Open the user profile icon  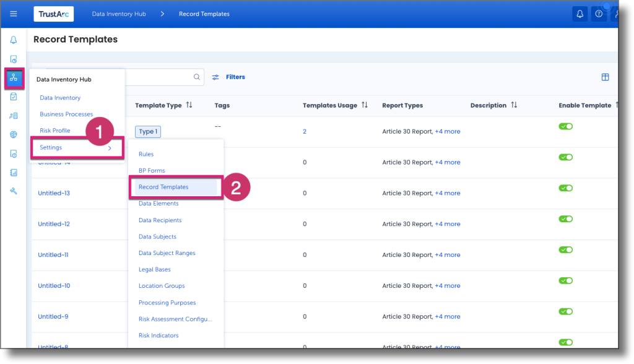pos(617,13)
